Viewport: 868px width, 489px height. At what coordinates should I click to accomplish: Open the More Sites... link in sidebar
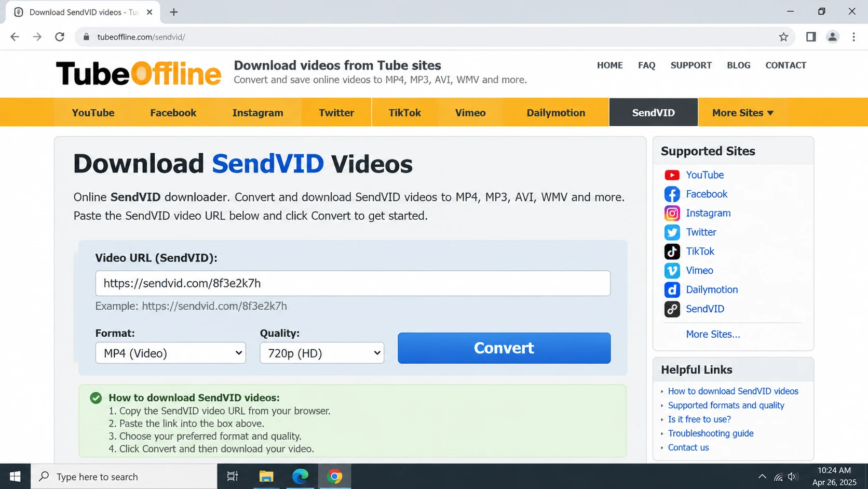coord(713,334)
